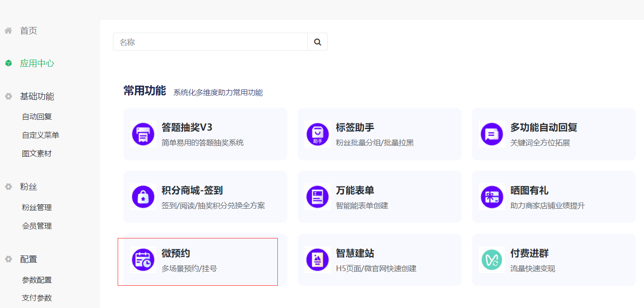Collapse the 基础功能 sidebar group
The height and width of the screenshot is (308, 644).
point(37,97)
